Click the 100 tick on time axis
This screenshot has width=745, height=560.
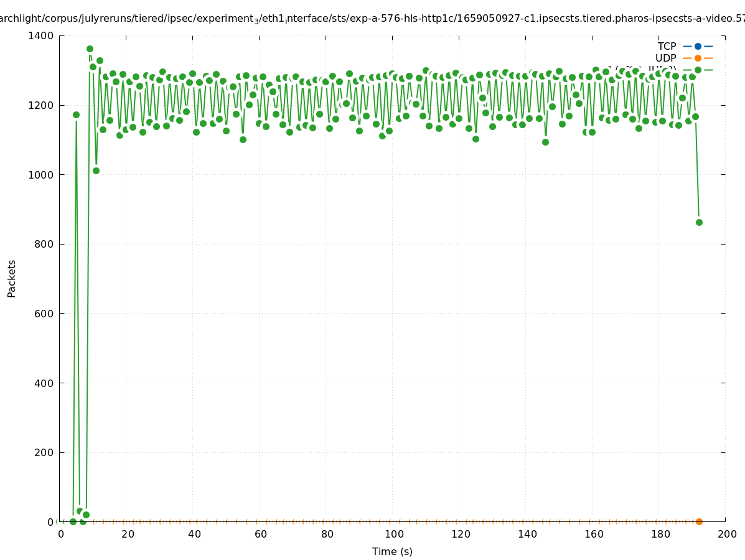click(393, 534)
